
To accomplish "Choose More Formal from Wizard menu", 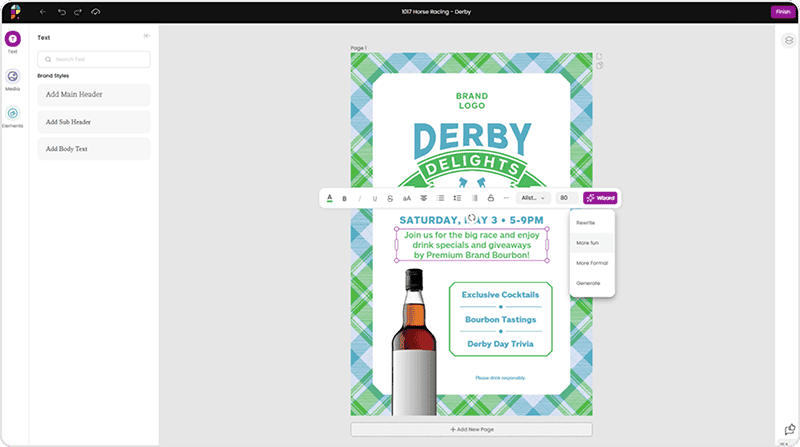I will (592, 263).
